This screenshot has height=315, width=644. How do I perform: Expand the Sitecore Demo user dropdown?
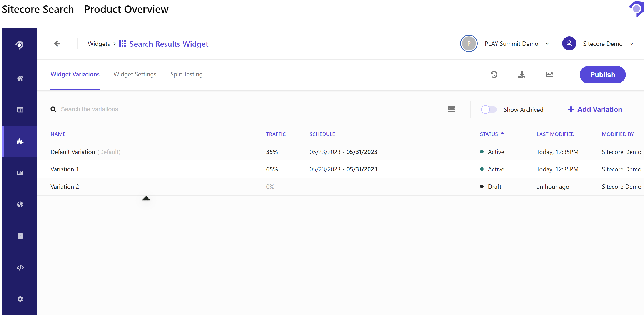[x=631, y=44]
